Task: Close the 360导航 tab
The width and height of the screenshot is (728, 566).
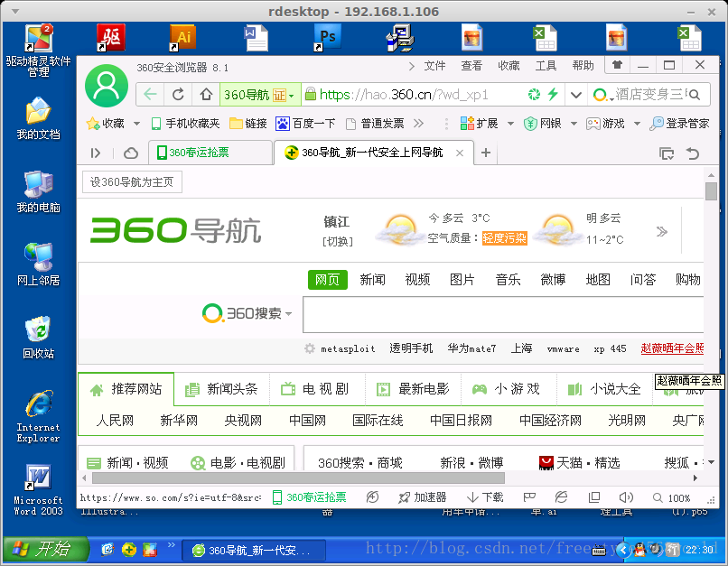Action: pyautogui.click(x=460, y=153)
